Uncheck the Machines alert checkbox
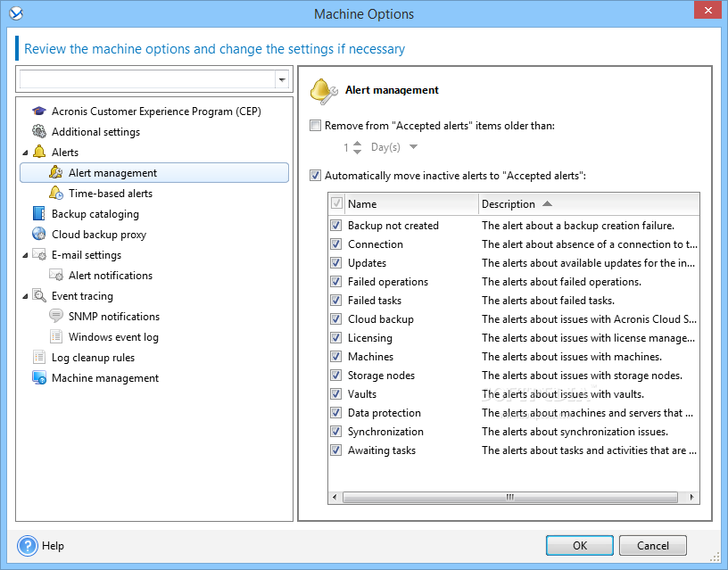The image size is (728, 570). 336,357
